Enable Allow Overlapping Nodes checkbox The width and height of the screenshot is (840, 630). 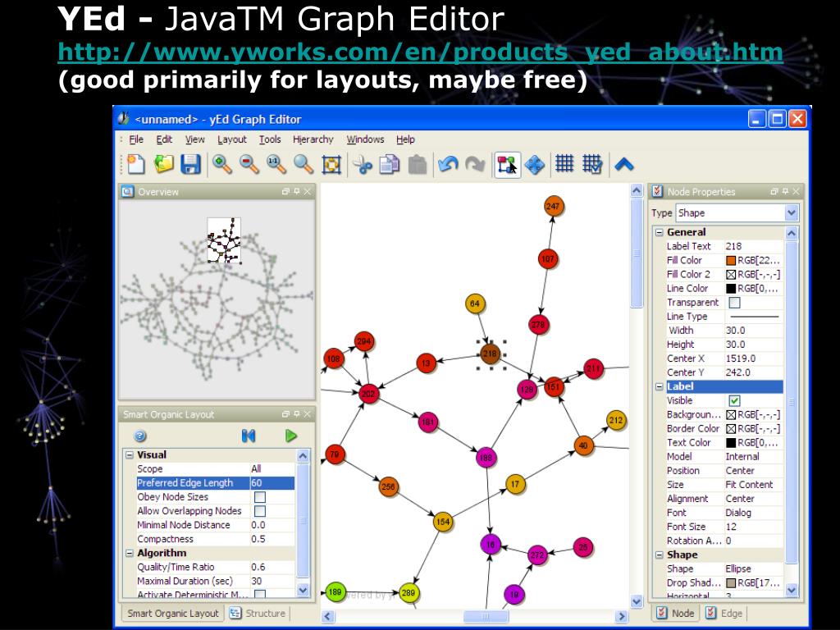pyautogui.click(x=260, y=511)
